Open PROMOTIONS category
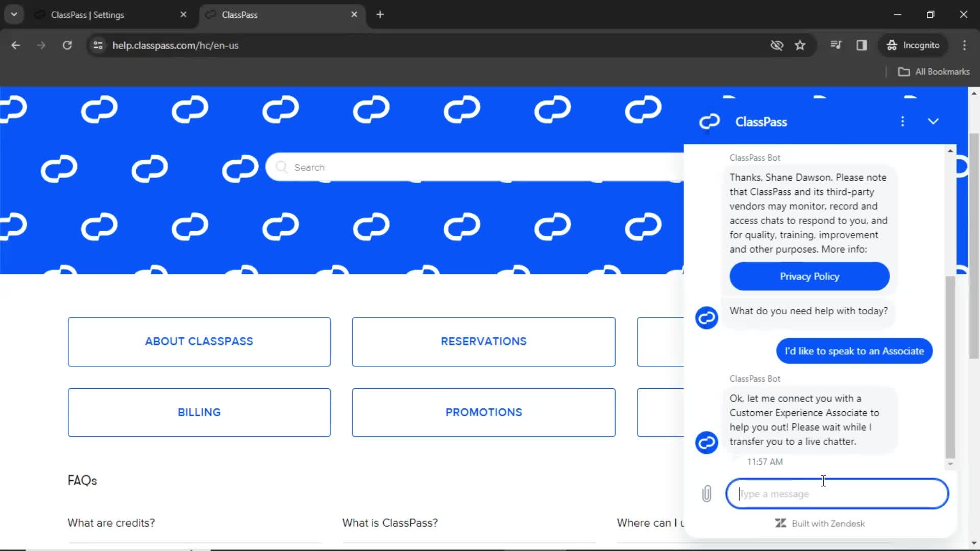The height and width of the screenshot is (551, 980). coord(483,412)
